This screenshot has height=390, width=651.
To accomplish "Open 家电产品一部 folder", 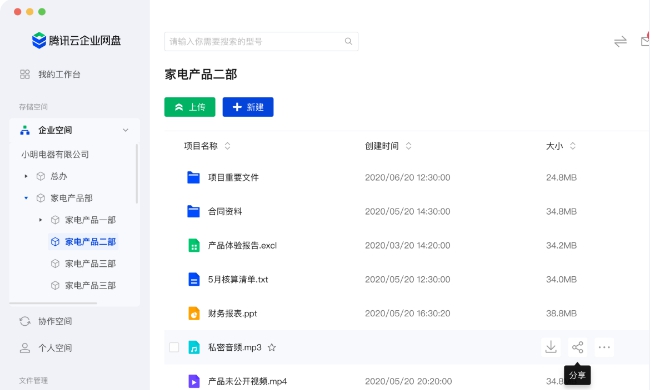I will [x=90, y=220].
